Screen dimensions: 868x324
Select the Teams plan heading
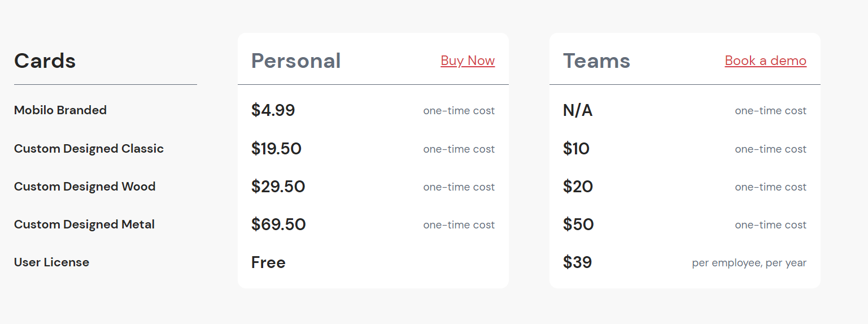[596, 61]
